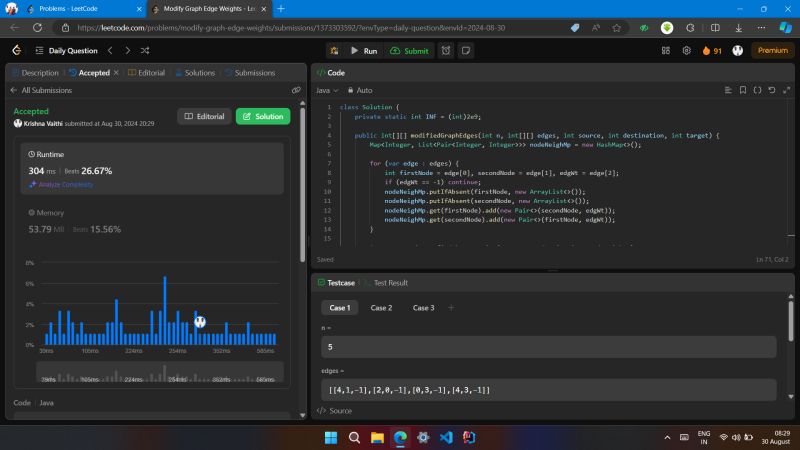The width and height of the screenshot is (800, 450).
Task: Open the notes sticky icon in toolbar
Action: (466, 50)
